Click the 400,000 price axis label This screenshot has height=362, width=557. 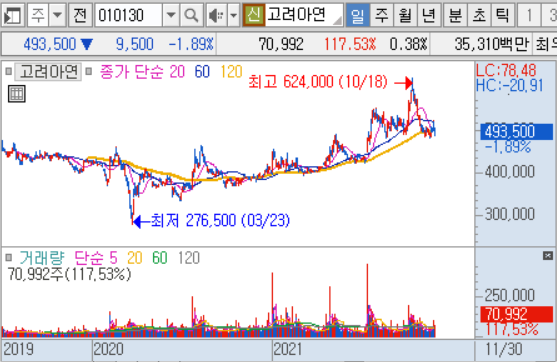pos(509,172)
